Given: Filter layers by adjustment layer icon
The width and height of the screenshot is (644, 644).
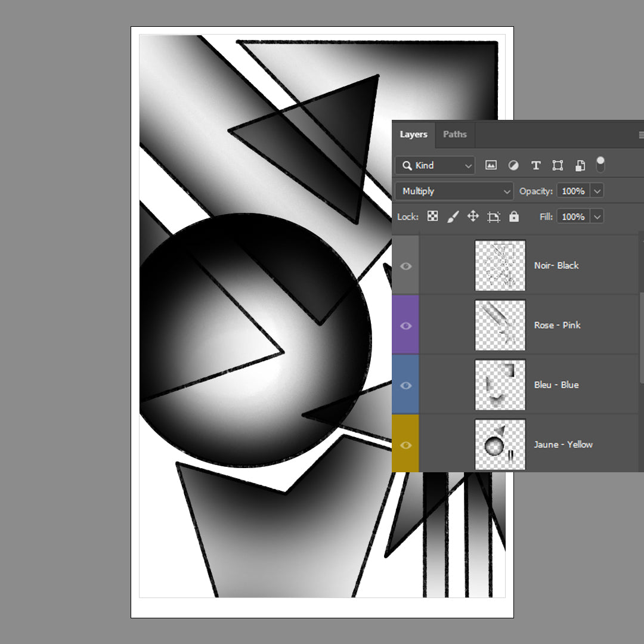Looking at the screenshot, I should [513, 165].
